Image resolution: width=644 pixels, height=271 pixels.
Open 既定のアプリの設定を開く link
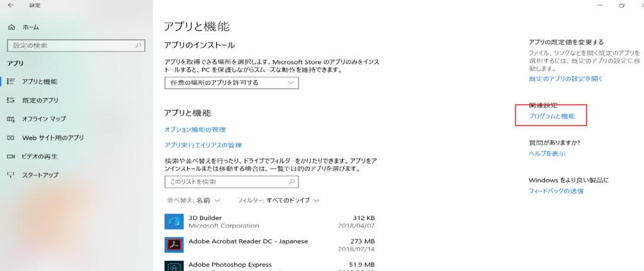click(x=565, y=79)
